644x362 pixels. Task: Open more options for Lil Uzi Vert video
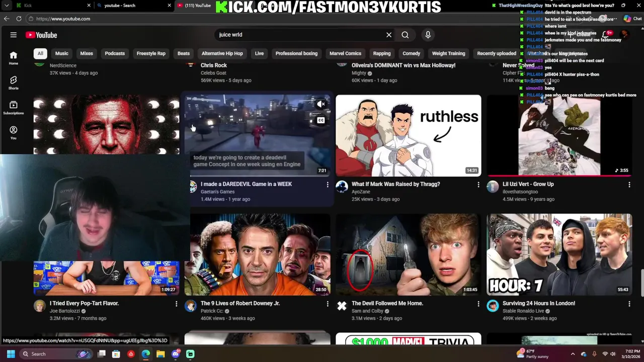(629, 185)
